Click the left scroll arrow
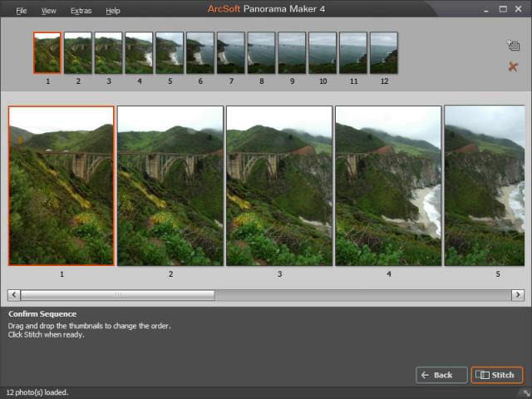Viewport: 532px width, 399px height. tap(14, 295)
